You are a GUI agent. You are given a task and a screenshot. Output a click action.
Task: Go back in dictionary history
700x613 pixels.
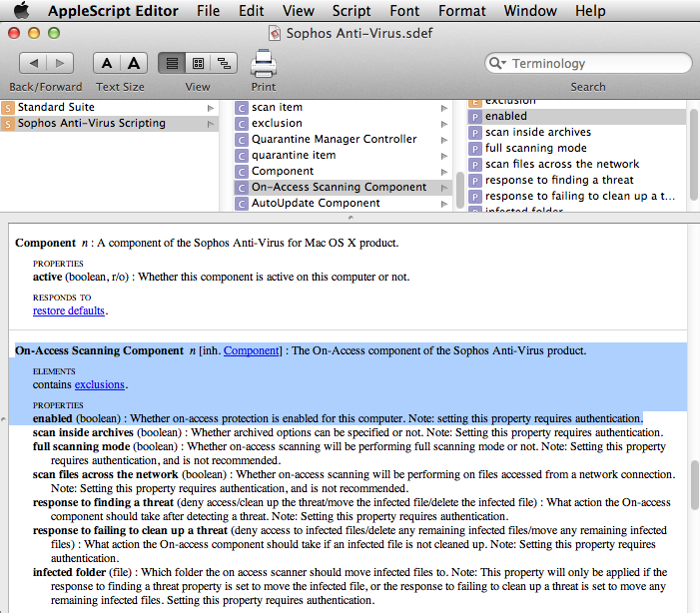coord(33,63)
